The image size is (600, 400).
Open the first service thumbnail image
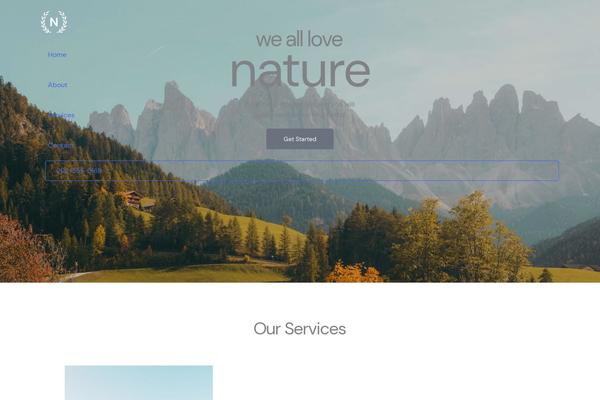click(139, 383)
